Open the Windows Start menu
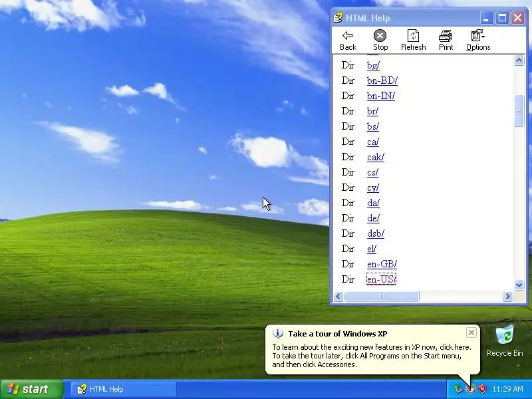Viewport: 532px width, 399px height. (x=32, y=389)
